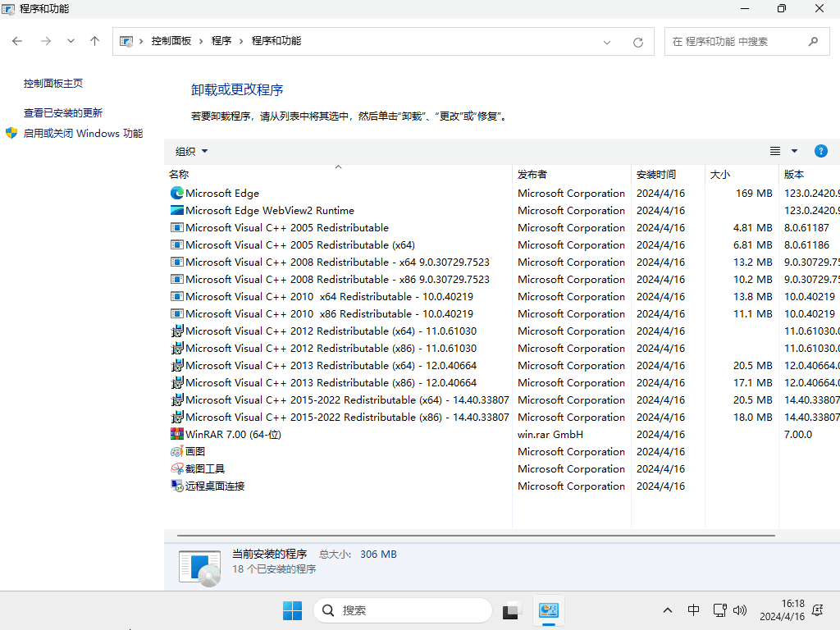The width and height of the screenshot is (840, 630).
Task: Select Microsoft Visual C++ 2005 Redistributable row
Action: (502, 228)
